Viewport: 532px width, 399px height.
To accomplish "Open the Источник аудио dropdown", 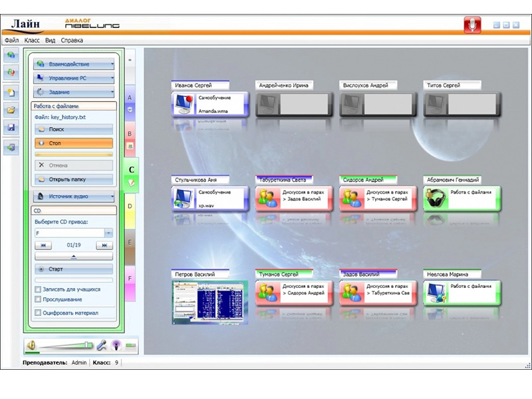I will (x=74, y=197).
